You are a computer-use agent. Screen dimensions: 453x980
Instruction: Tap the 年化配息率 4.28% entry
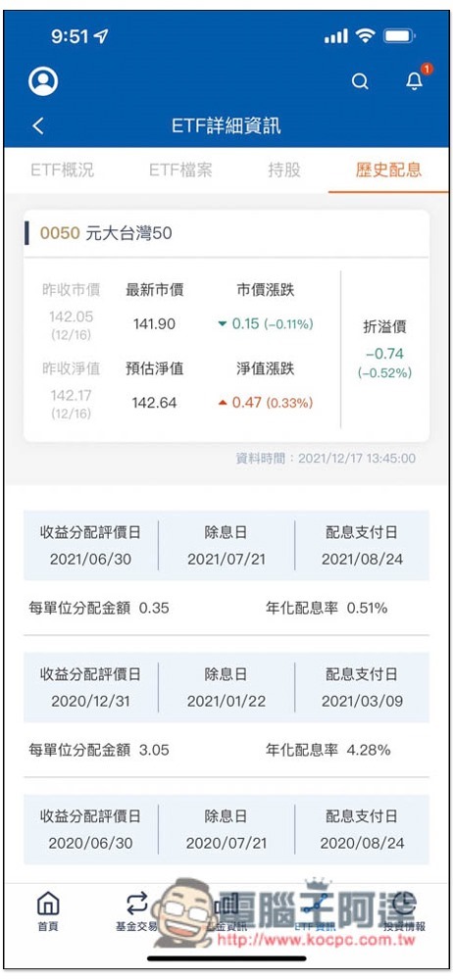(327, 749)
